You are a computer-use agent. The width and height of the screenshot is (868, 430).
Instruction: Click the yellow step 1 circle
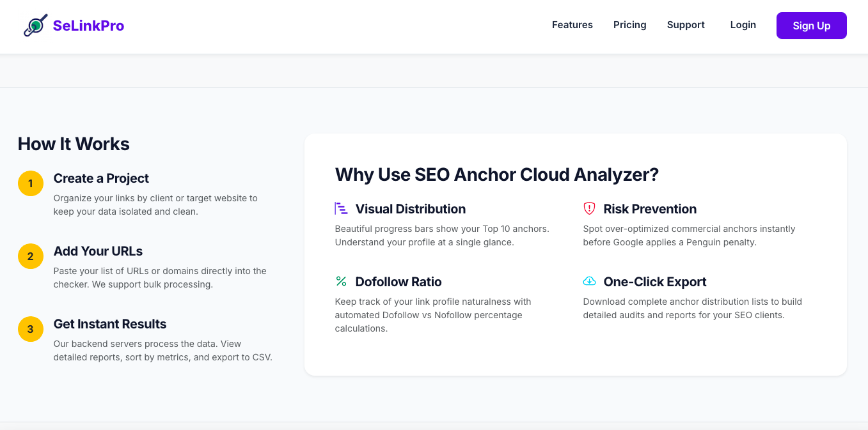point(31,183)
